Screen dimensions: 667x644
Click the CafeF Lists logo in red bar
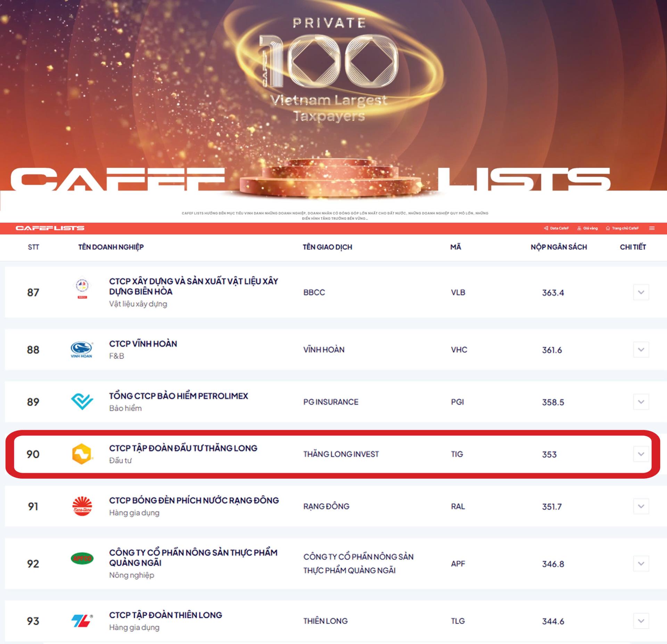(x=50, y=228)
